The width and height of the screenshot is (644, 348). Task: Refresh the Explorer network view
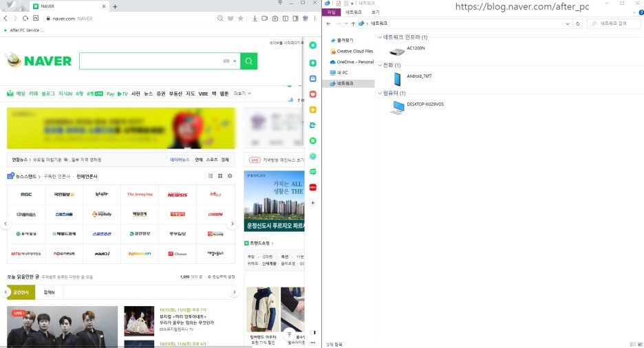coord(577,24)
